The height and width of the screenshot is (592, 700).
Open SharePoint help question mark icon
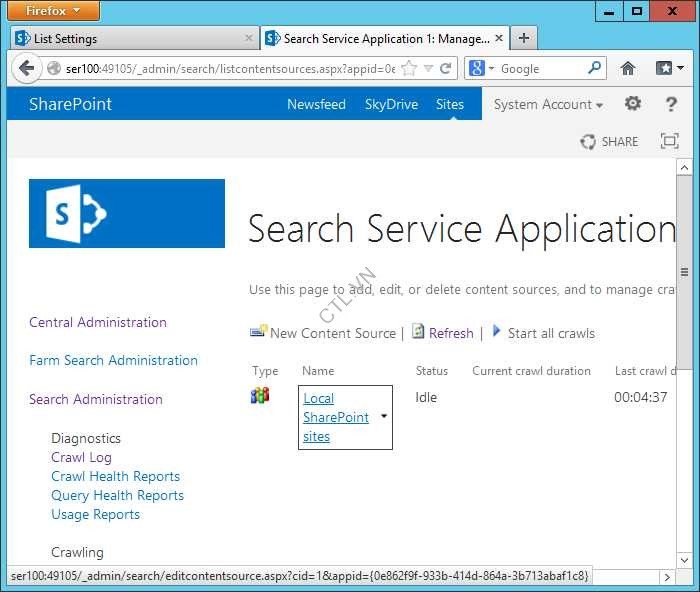tap(671, 104)
